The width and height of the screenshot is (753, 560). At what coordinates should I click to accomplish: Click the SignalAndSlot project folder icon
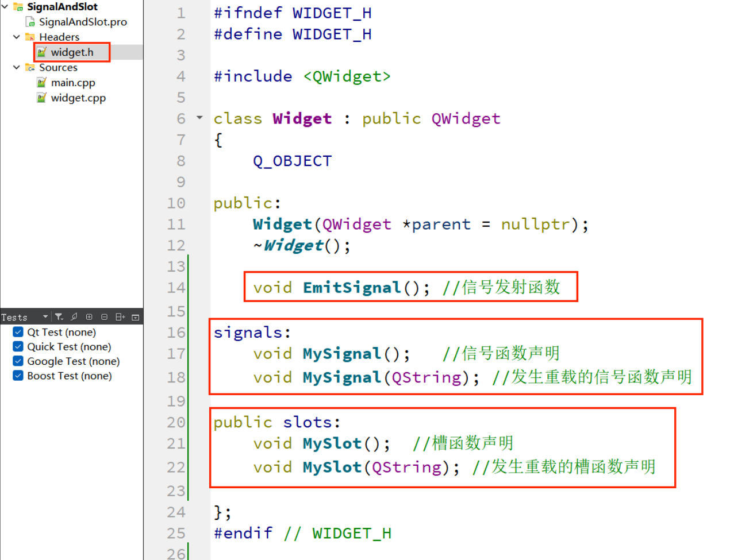point(18,7)
